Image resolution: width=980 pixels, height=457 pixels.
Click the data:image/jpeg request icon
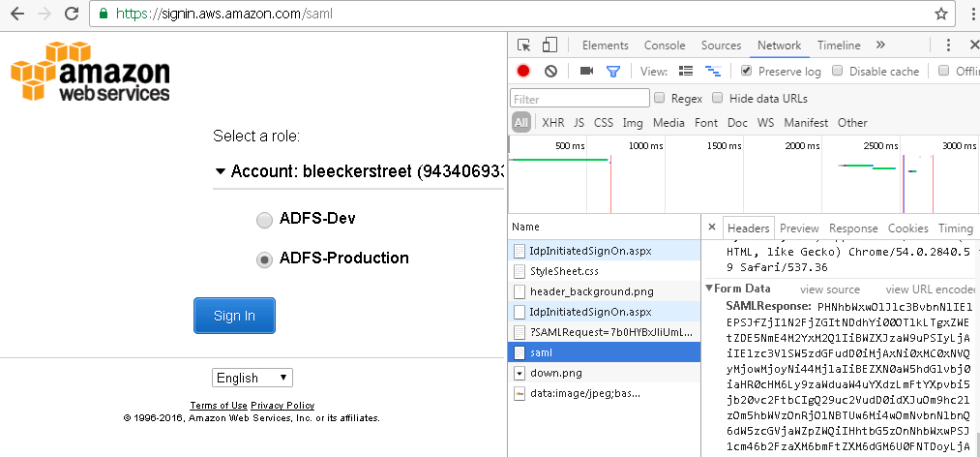click(520, 394)
